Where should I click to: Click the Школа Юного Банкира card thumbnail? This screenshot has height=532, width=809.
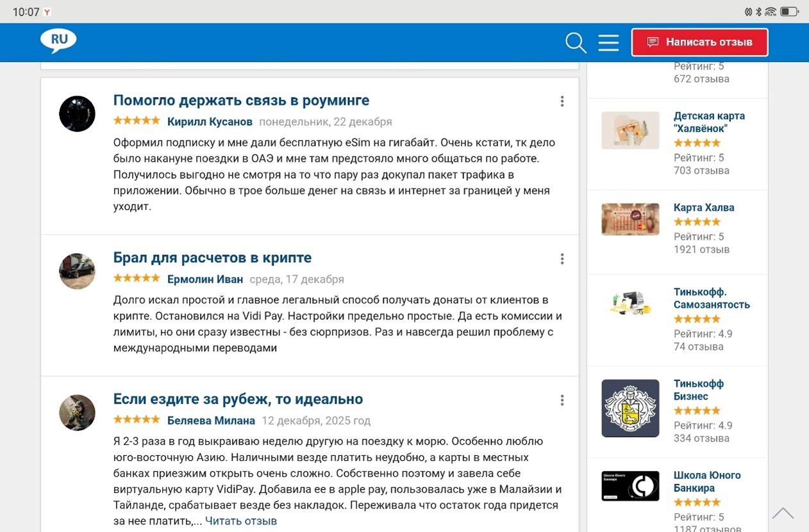630,486
